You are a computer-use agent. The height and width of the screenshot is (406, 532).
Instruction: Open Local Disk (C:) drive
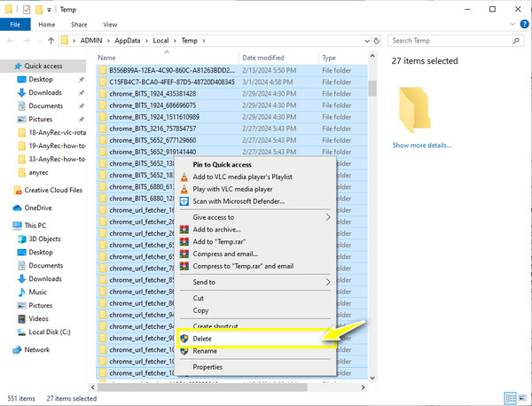tap(43, 332)
